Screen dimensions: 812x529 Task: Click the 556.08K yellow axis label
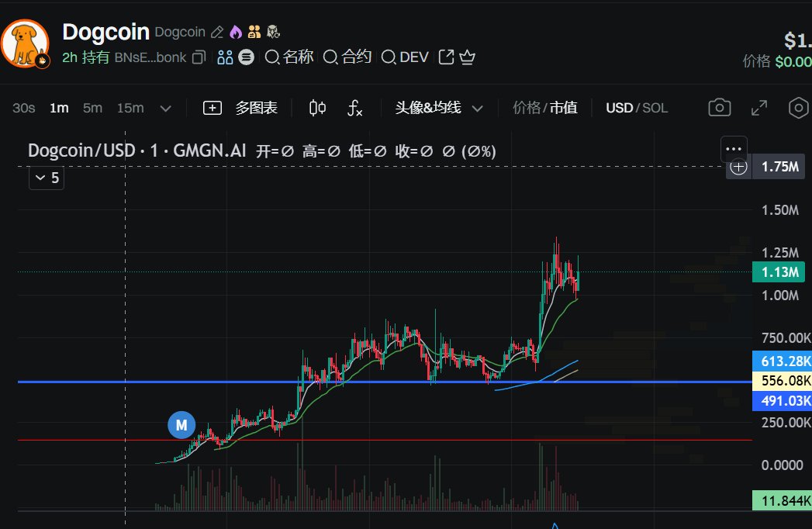coord(782,381)
